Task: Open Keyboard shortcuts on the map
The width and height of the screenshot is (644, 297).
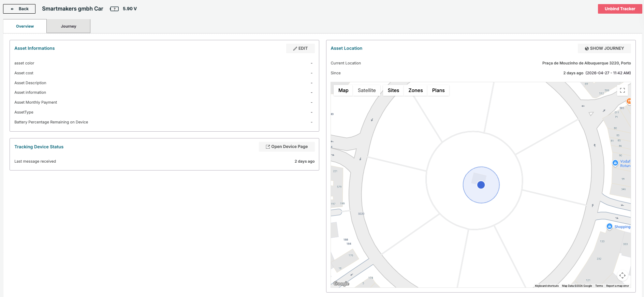Action: click(547, 286)
